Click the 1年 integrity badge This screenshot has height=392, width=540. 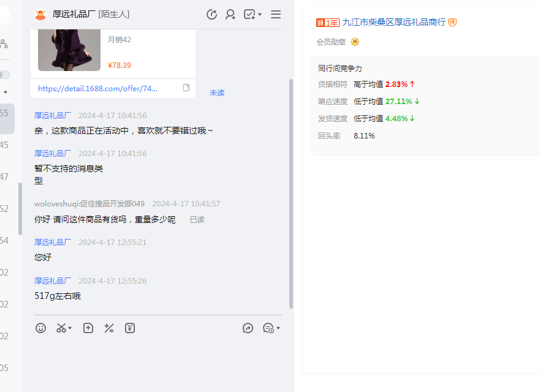pos(328,23)
